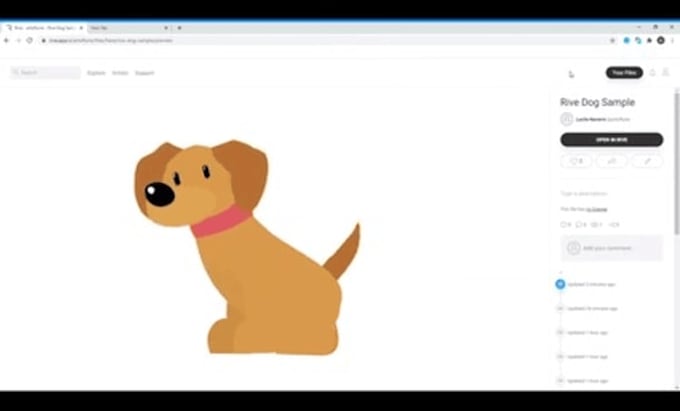
Task: Open the Support navigation link
Action: pyautogui.click(x=144, y=73)
